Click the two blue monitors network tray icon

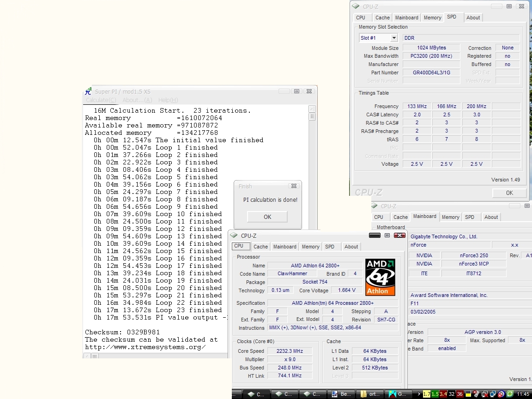click(493, 394)
